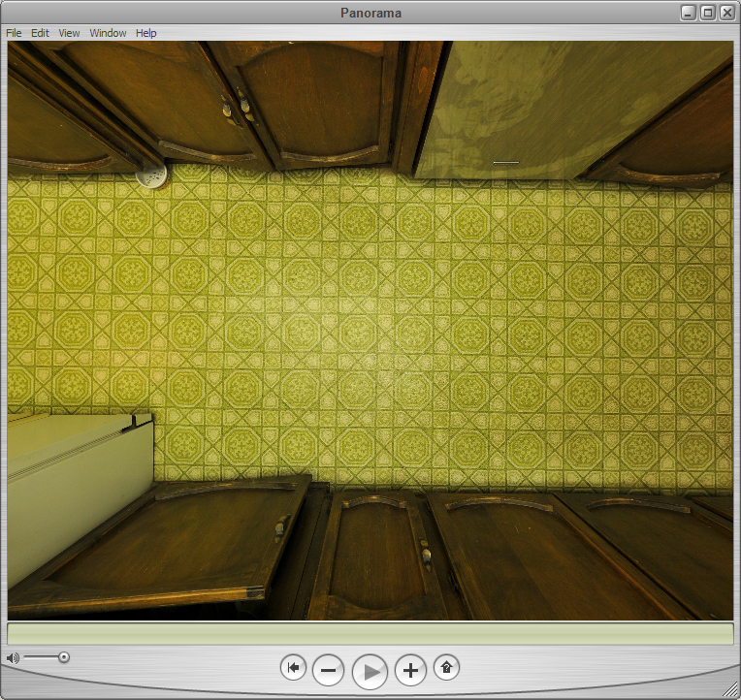Minimize the Panorama window

click(x=688, y=13)
